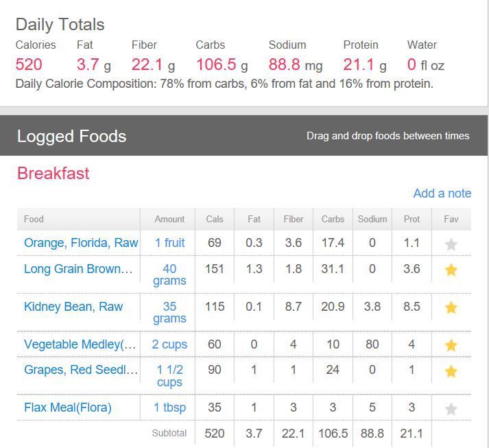Edit the 40 grams amount for brown rice
The height and width of the screenshot is (448, 489).
[169, 274]
